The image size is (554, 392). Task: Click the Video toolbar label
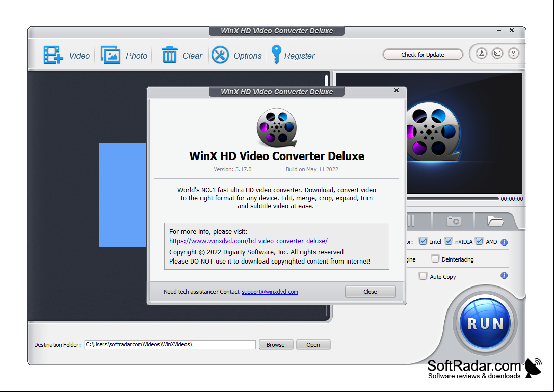[79, 56]
